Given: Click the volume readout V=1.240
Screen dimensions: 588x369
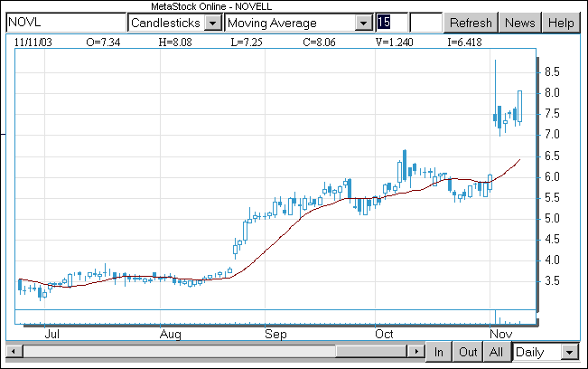Looking at the screenshot, I should [394, 42].
